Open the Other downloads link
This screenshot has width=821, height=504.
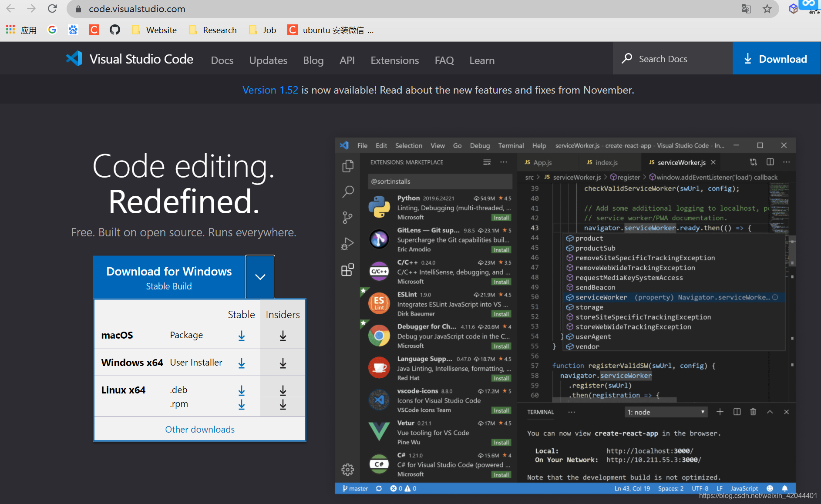200,430
